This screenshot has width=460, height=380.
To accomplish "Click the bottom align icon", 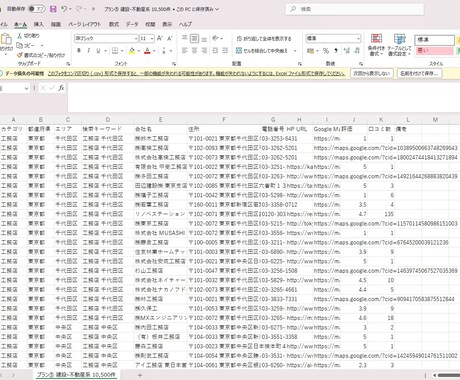I will pyautogui.click(x=204, y=38).
